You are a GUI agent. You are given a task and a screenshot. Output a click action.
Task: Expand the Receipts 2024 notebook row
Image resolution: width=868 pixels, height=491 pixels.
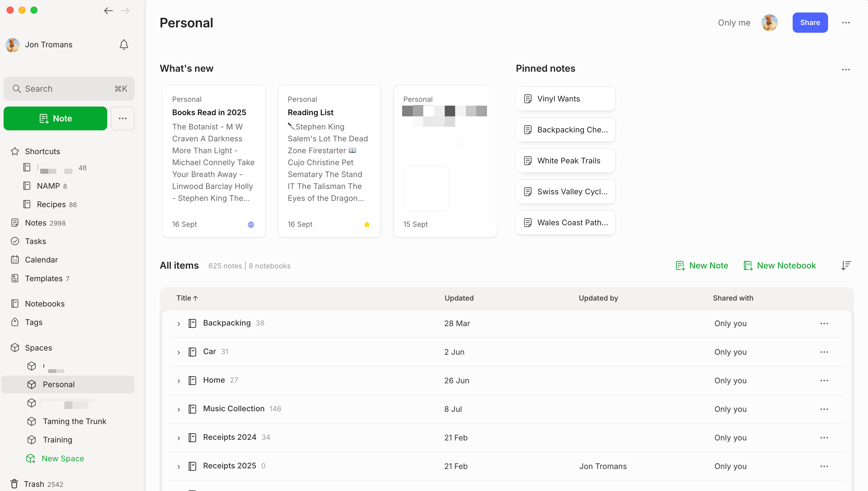click(x=178, y=438)
